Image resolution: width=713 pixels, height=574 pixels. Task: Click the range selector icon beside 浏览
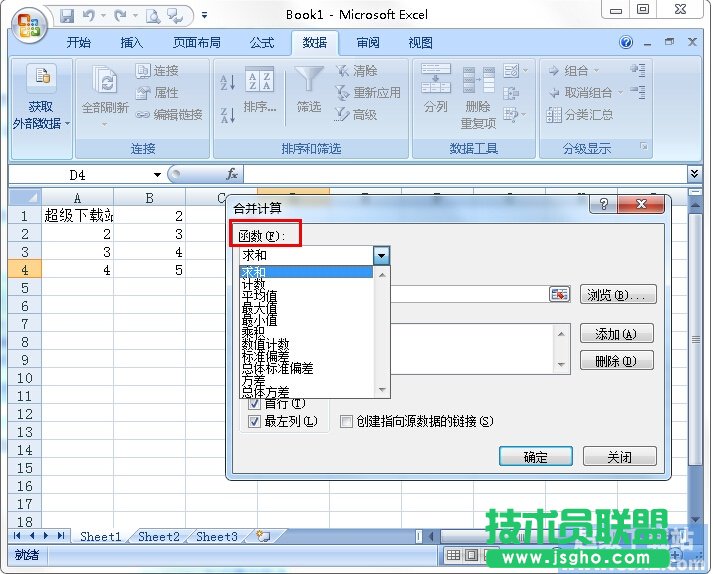[x=559, y=295]
